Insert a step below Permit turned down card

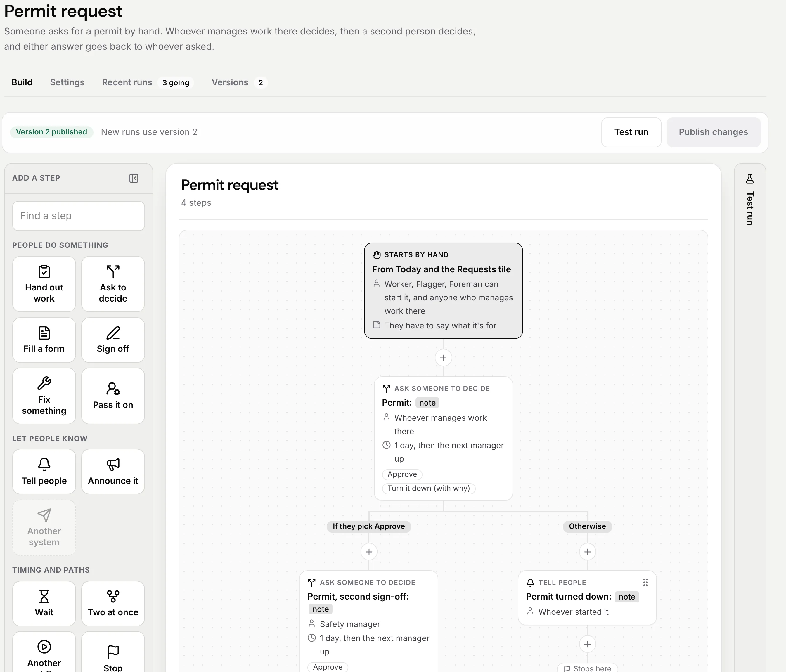coord(587,644)
